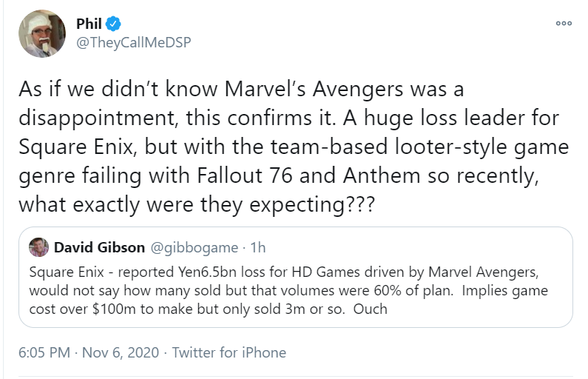
Task: Click 'Fallout 76' in the tweet text
Action: 245,175
